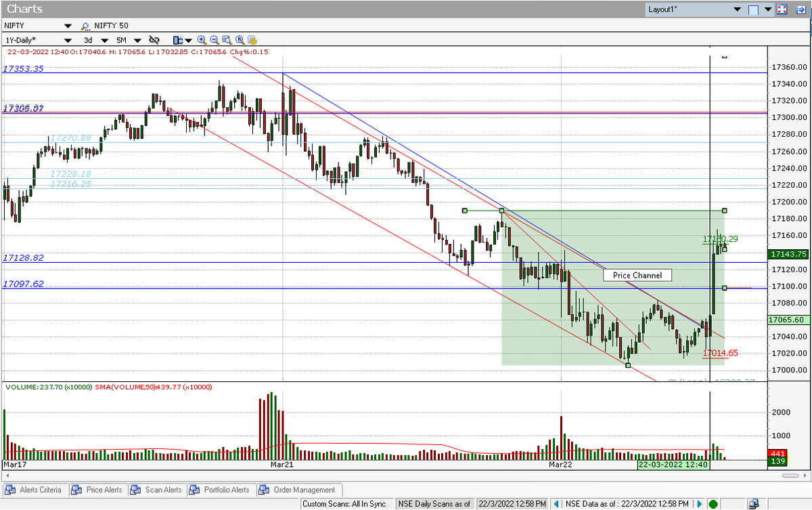The width and height of the screenshot is (812, 510).
Task: Click the red 441 volume axis tag
Action: [776, 453]
